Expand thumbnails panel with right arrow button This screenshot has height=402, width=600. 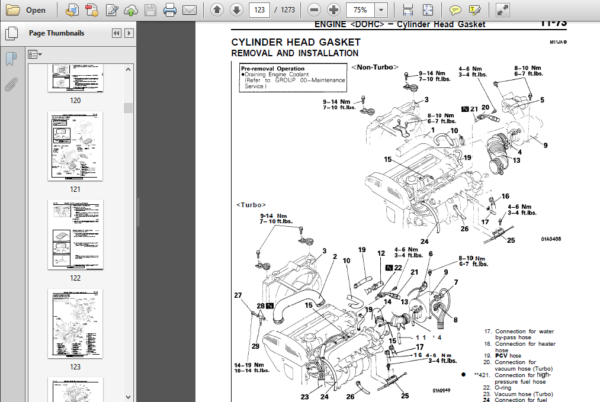coord(129,33)
